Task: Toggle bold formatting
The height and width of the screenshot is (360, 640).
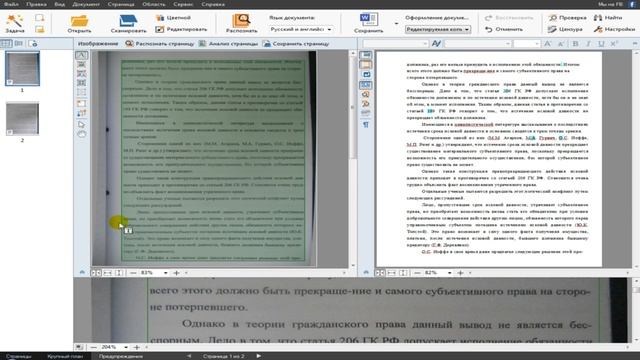Action: click(575, 44)
